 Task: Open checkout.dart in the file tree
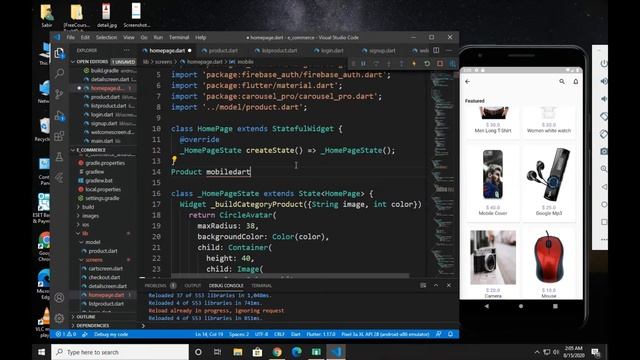[x=104, y=278]
